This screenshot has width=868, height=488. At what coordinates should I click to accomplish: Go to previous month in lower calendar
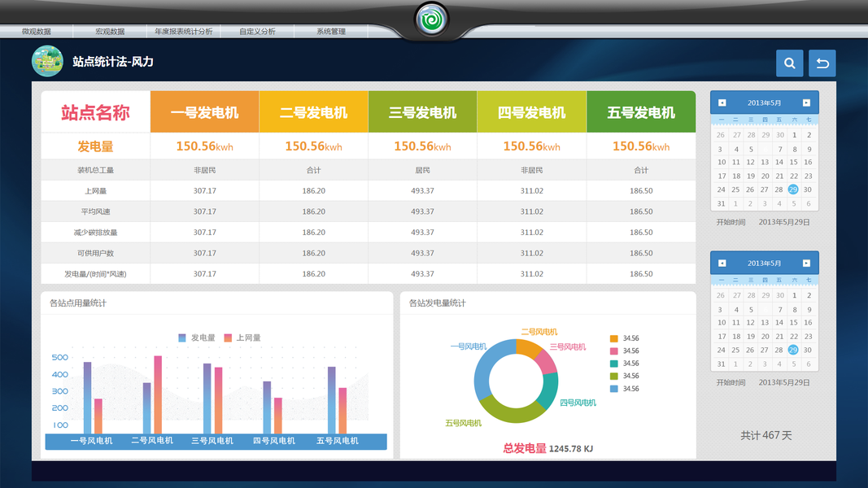(x=722, y=264)
